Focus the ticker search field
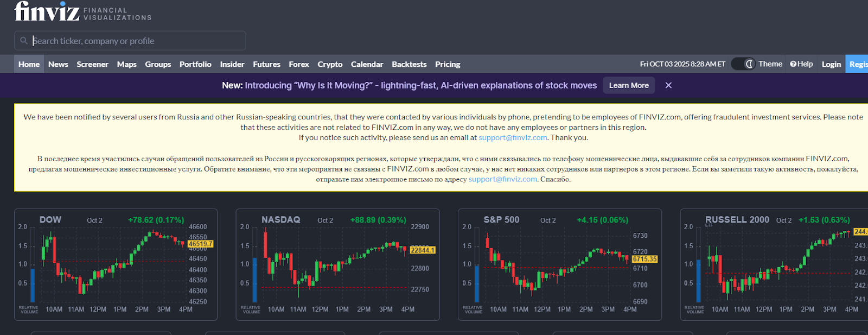 130,41
